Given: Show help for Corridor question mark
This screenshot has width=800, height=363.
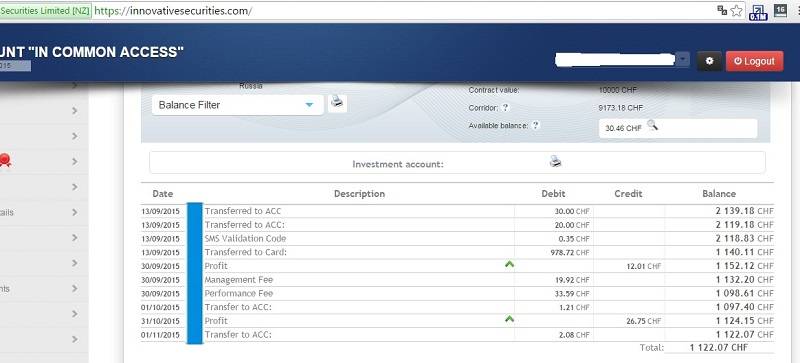Looking at the screenshot, I should click(x=505, y=108).
